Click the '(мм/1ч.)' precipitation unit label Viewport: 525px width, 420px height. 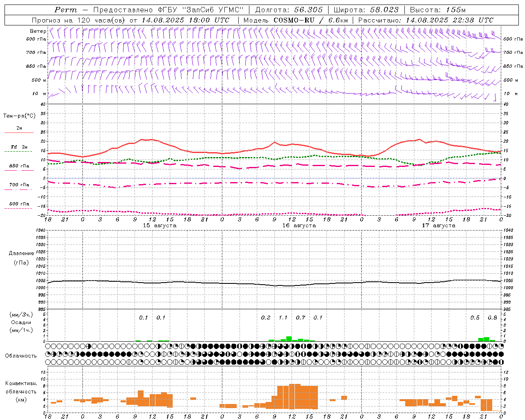[x=21, y=330]
